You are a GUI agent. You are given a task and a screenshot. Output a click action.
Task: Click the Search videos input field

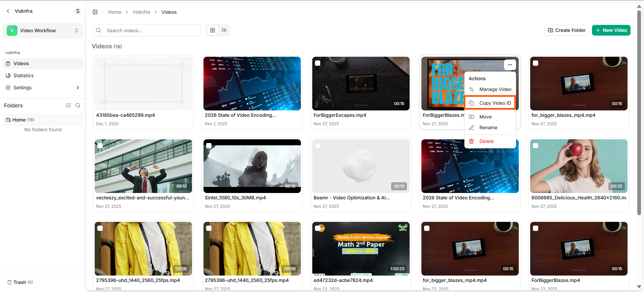[x=147, y=30]
